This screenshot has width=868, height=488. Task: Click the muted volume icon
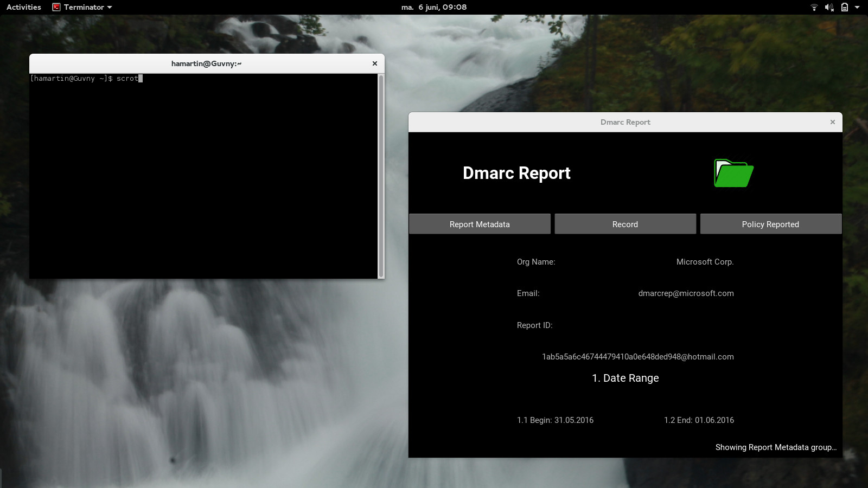pos(829,7)
